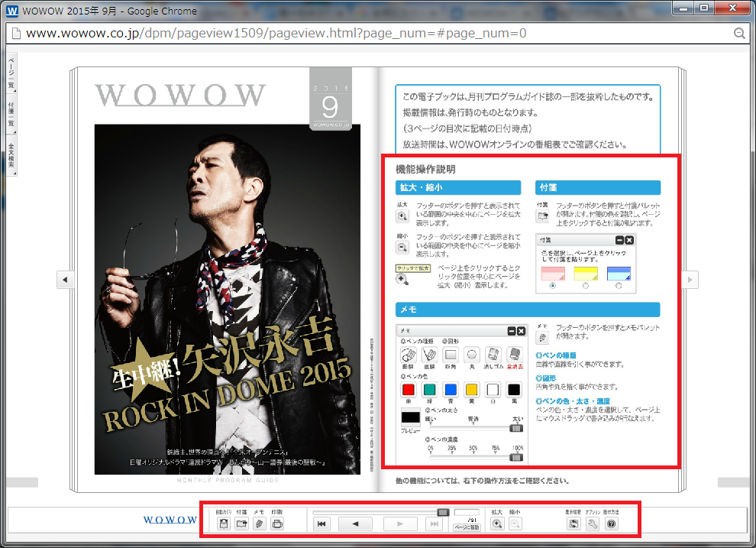Click the 印刷 print icon in footer
This screenshot has width=756, height=548.
point(277,524)
